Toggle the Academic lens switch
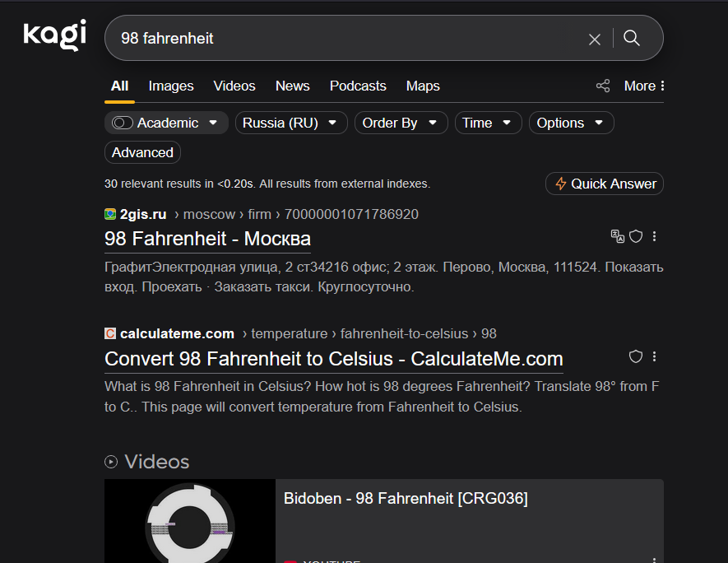The height and width of the screenshot is (563, 728). coord(123,123)
